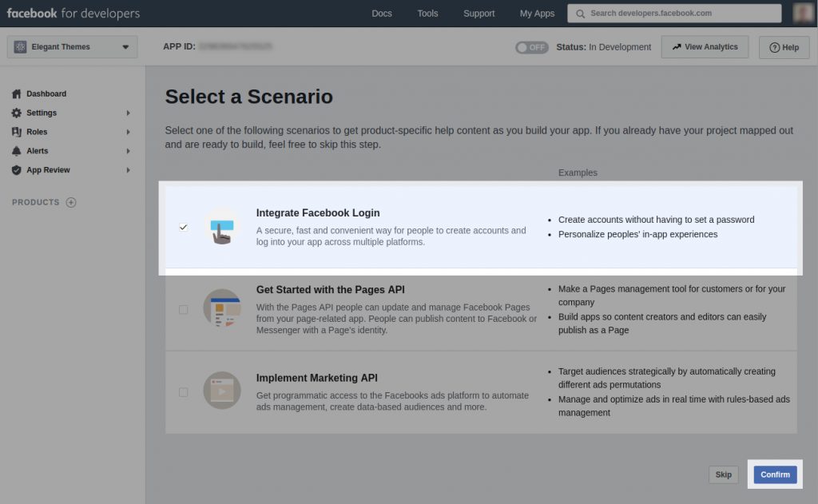Click the Marketing API scenario illustration
This screenshot has height=504, width=818.
click(x=221, y=391)
